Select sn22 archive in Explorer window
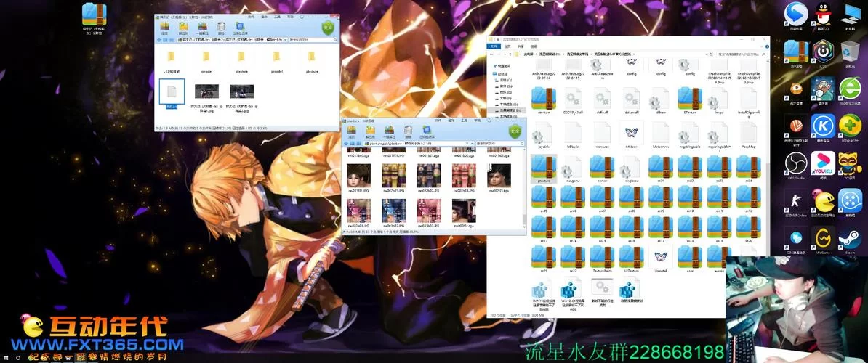The width and height of the screenshot is (868, 363). (572, 258)
